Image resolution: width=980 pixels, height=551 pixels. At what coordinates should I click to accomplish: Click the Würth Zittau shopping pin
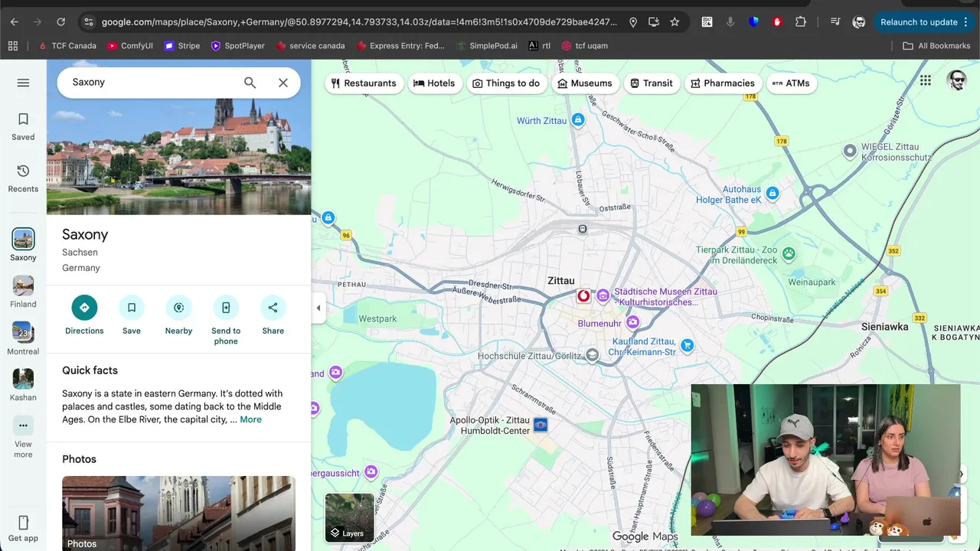578,120
